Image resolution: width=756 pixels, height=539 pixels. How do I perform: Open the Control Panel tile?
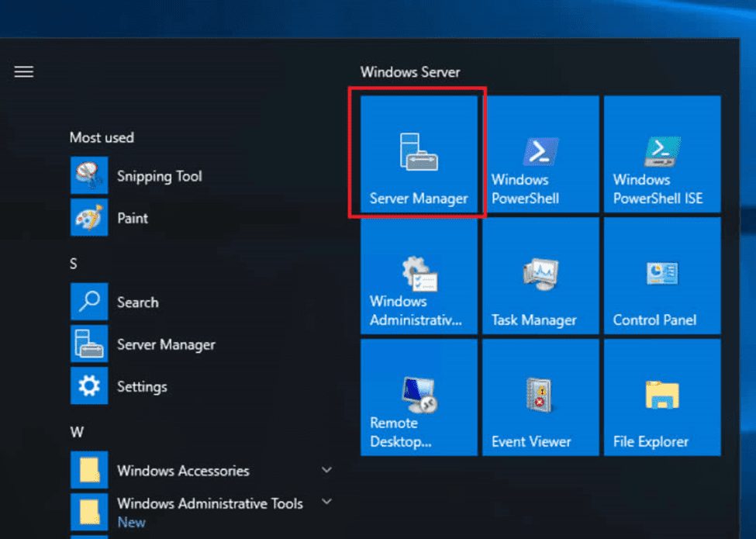662,275
